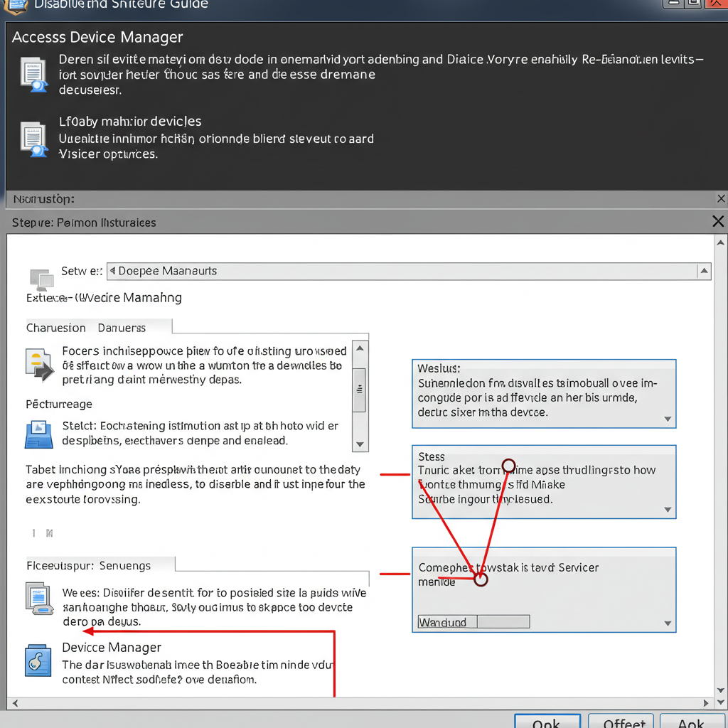This screenshot has height=728, width=728.
Task: Click the "Access Device Manager" heading
Action: click(x=97, y=37)
